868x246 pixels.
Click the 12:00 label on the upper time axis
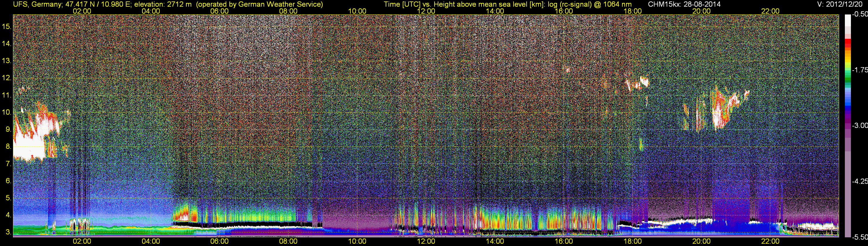(426, 11)
